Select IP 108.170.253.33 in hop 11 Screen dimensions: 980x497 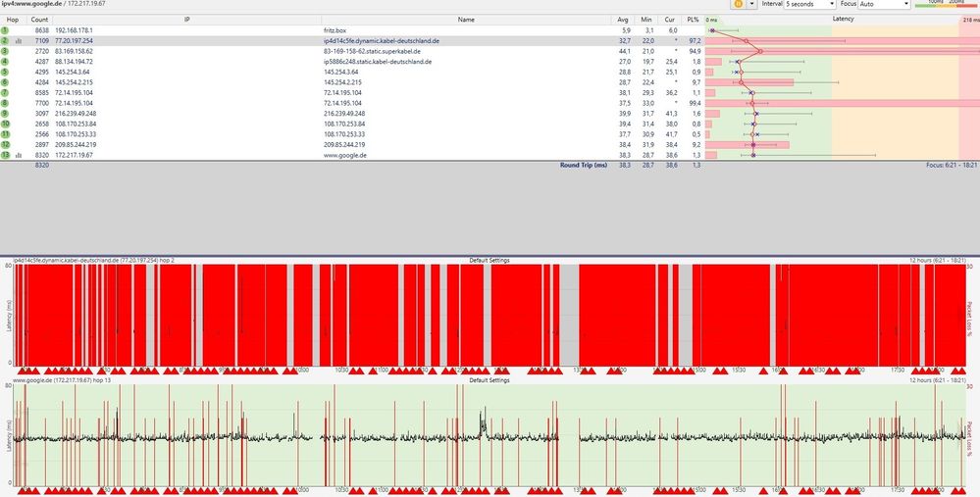coord(75,134)
